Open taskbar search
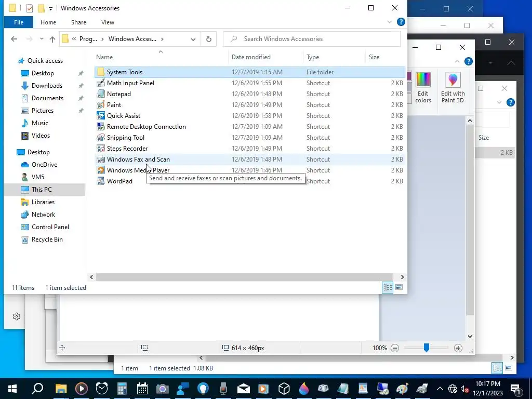532x399 pixels. click(x=37, y=389)
